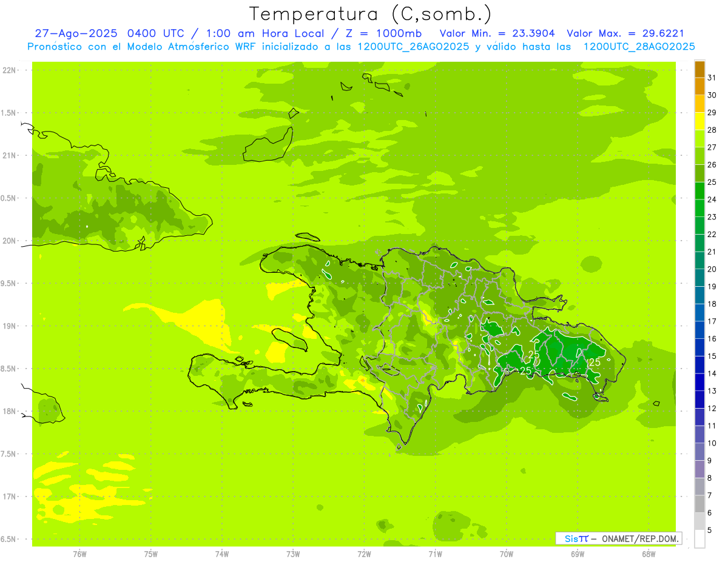Viewport: 728px width, 562px height.
Task: Click the '22N' latitude axis label
Action: click(x=8, y=70)
